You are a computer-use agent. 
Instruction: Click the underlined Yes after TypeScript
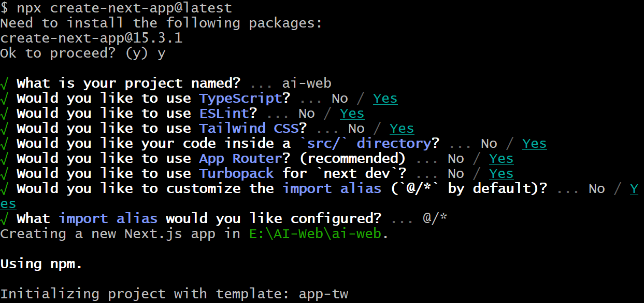[385, 99]
